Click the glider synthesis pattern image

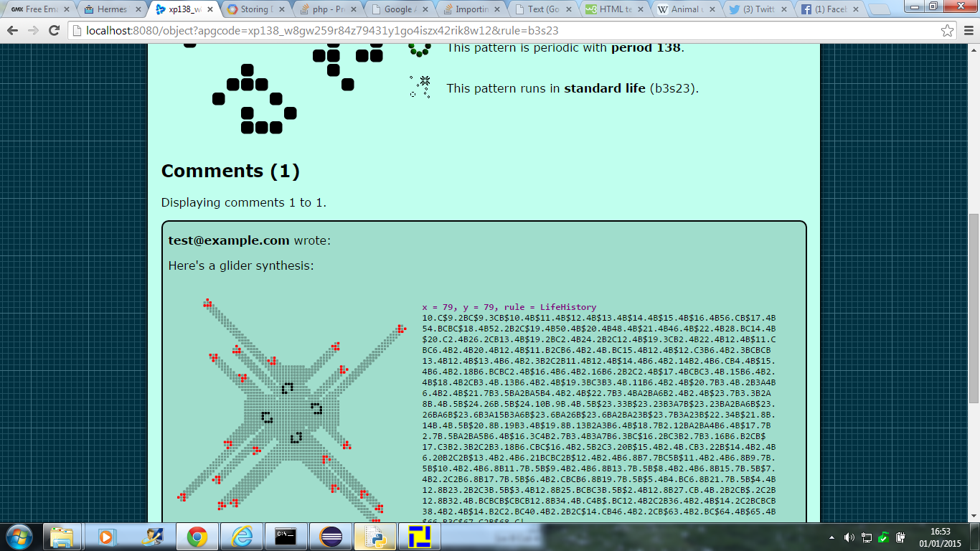point(293,411)
